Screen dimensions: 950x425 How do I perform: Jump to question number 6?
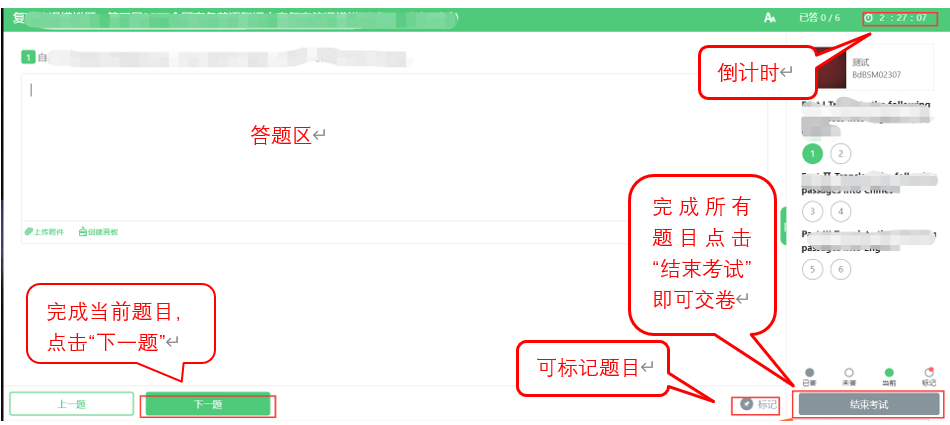(840, 269)
